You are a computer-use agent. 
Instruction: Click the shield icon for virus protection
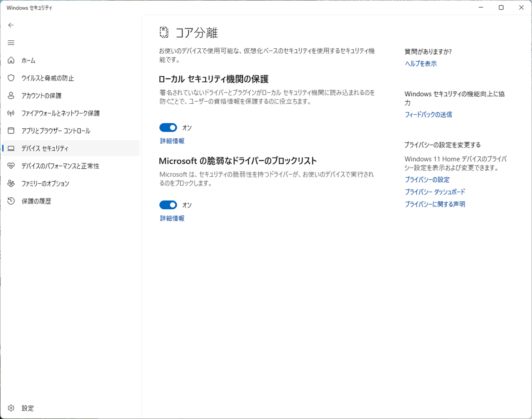click(x=11, y=78)
